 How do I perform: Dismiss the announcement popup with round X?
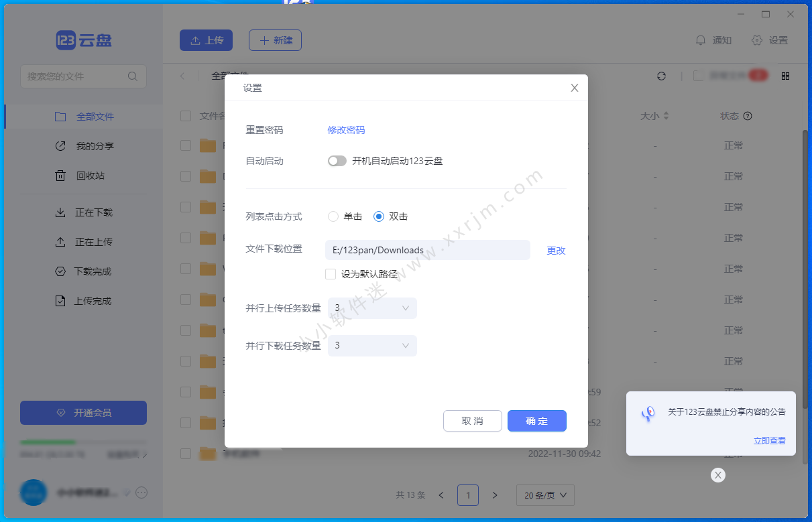718,475
